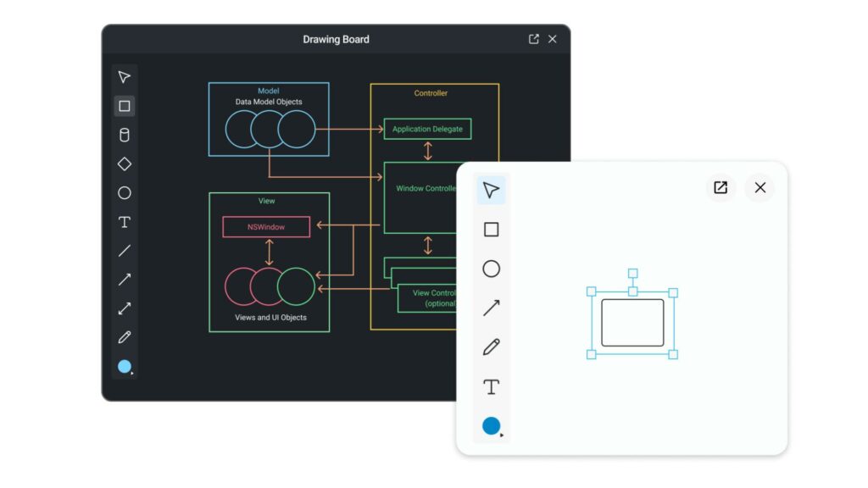Viewport: 868px width, 488px height.
Task: Pop out the Drawing Board window
Action: 533,39
